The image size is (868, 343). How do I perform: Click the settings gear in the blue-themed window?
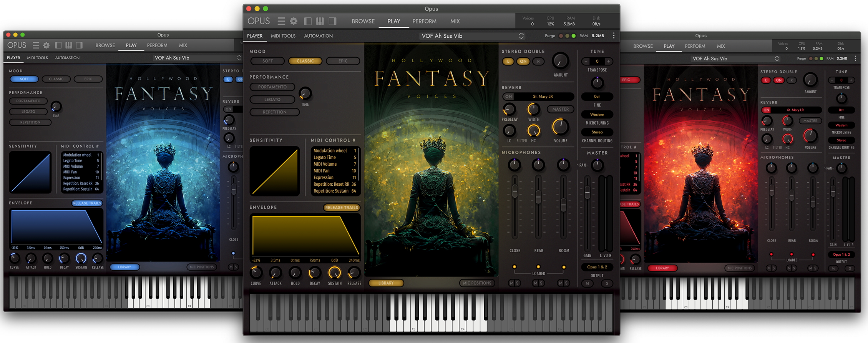[x=46, y=45]
